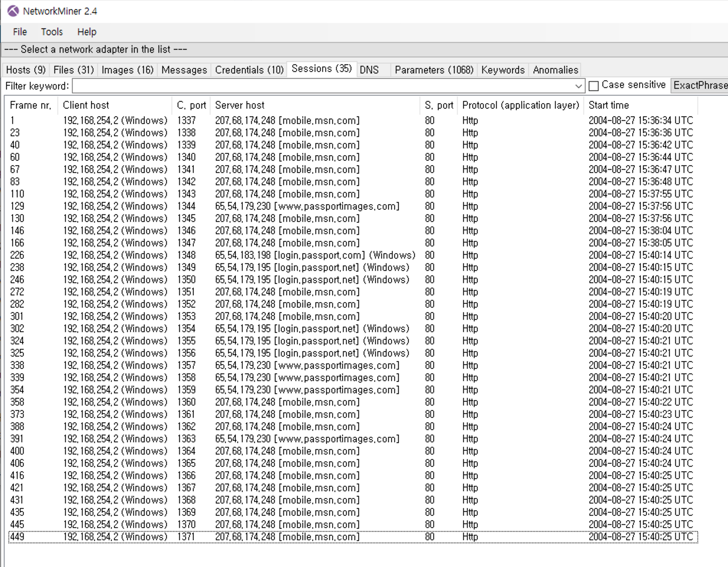Select session row with frame number 435
Image resolution: width=728 pixels, height=567 pixels.
[x=353, y=512]
